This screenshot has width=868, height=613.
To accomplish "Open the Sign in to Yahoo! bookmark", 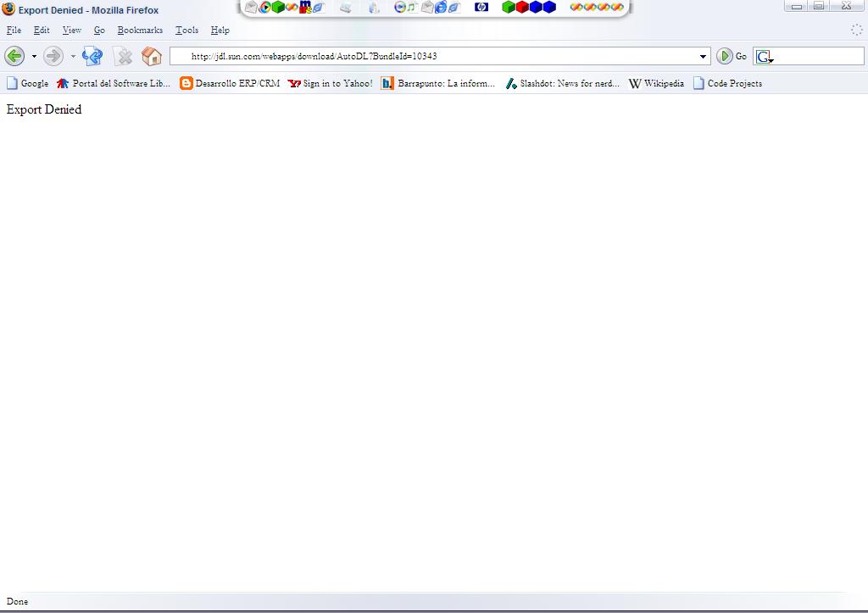I will pyautogui.click(x=331, y=83).
